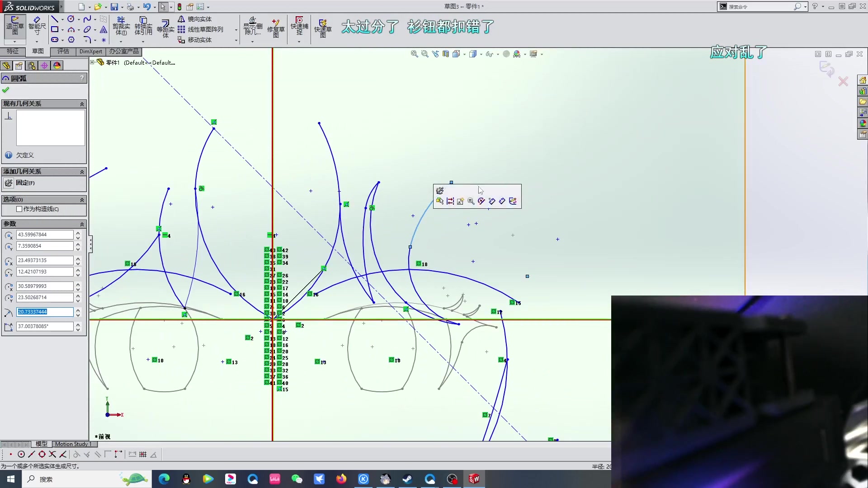The height and width of the screenshot is (488, 868).
Task: Open the DisplayManager color-ball tab
Action: pyautogui.click(x=57, y=66)
